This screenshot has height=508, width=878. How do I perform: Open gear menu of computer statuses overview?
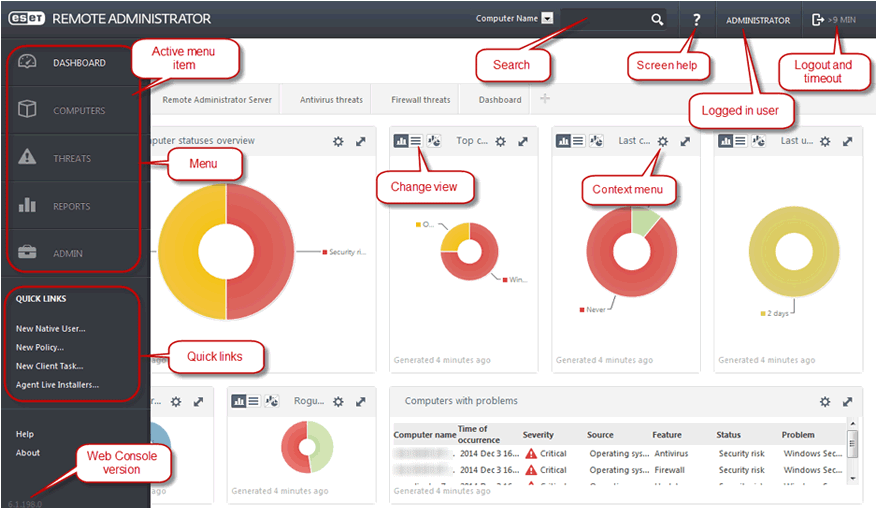[338, 142]
